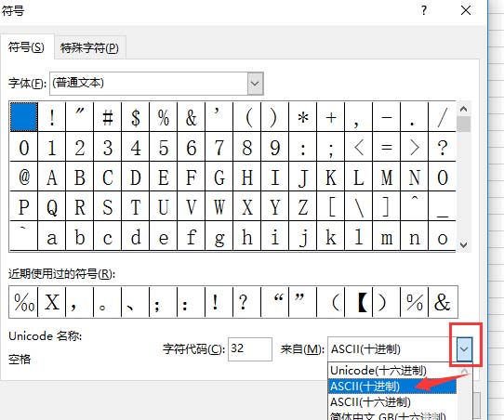Select the backslash character cell

coord(359,206)
